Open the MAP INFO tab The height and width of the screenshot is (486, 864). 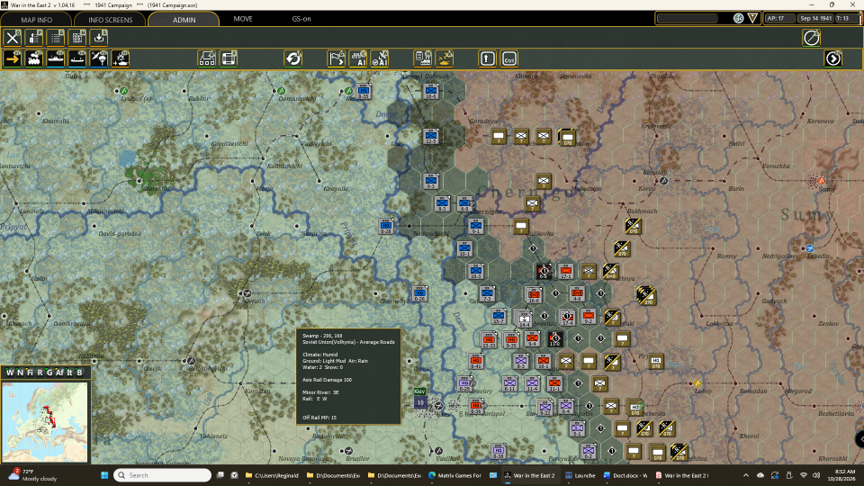tap(36, 19)
